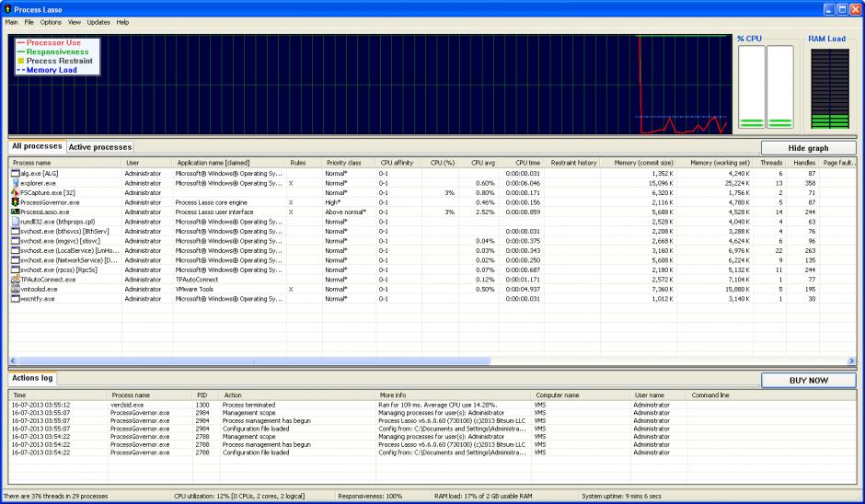Sort by User column in process list
Screen dimensions: 865x504
click(x=147, y=163)
